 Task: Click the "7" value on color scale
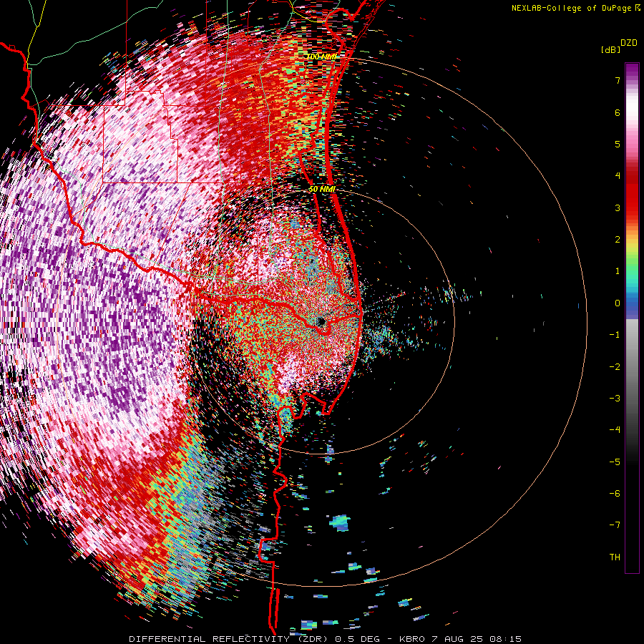(x=618, y=80)
